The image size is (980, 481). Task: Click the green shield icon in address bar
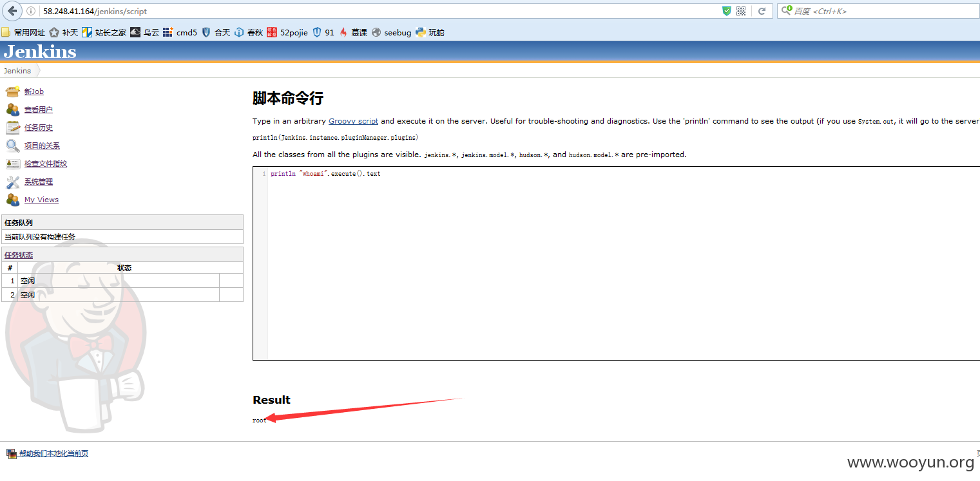727,11
